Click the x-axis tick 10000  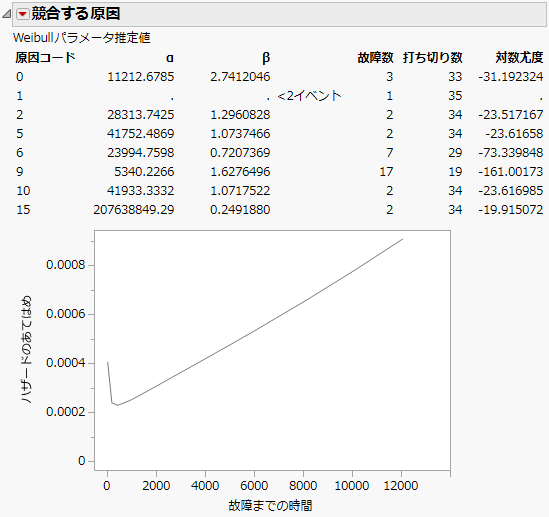(x=352, y=486)
